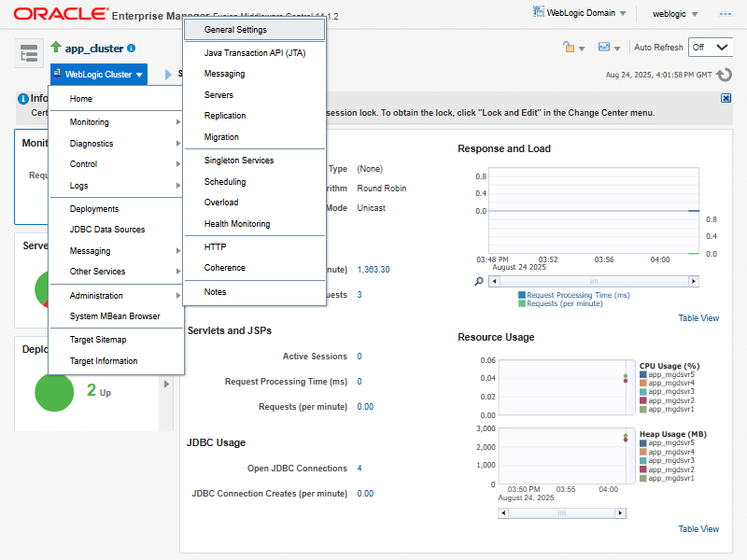Click left arrow of Response and Load scrollbar
This screenshot has width=747, height=560.
(494, 282)
